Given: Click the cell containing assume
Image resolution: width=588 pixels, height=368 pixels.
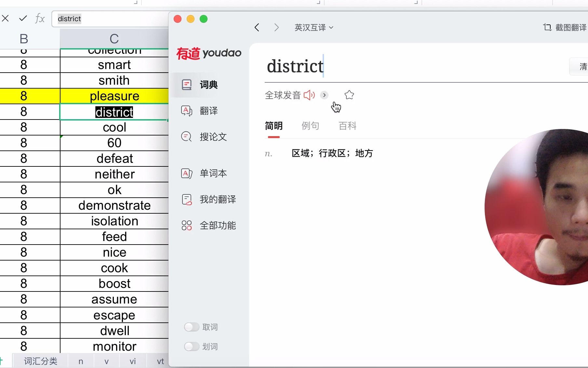Looking at the screenshot, I should (114, 299).
